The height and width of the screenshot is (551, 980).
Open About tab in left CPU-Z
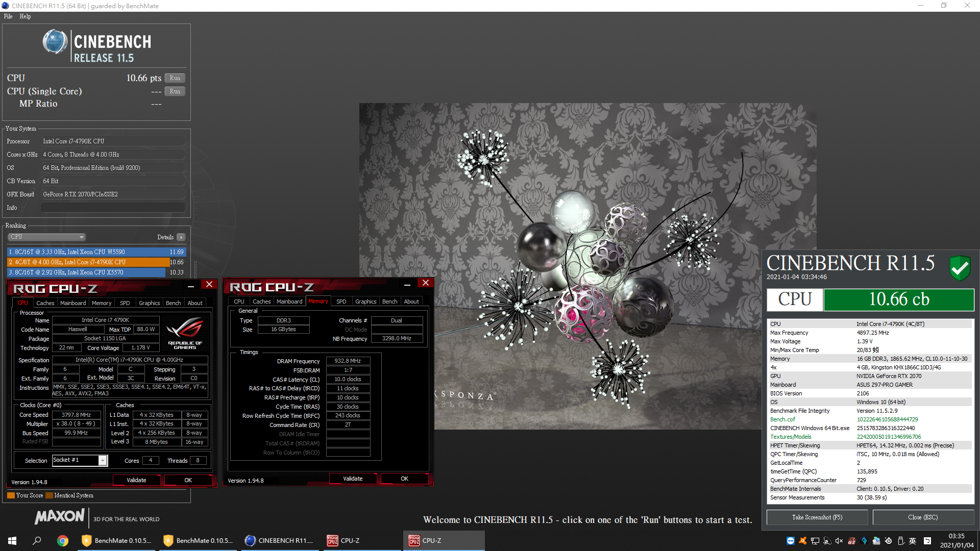[x=195, y=303]
